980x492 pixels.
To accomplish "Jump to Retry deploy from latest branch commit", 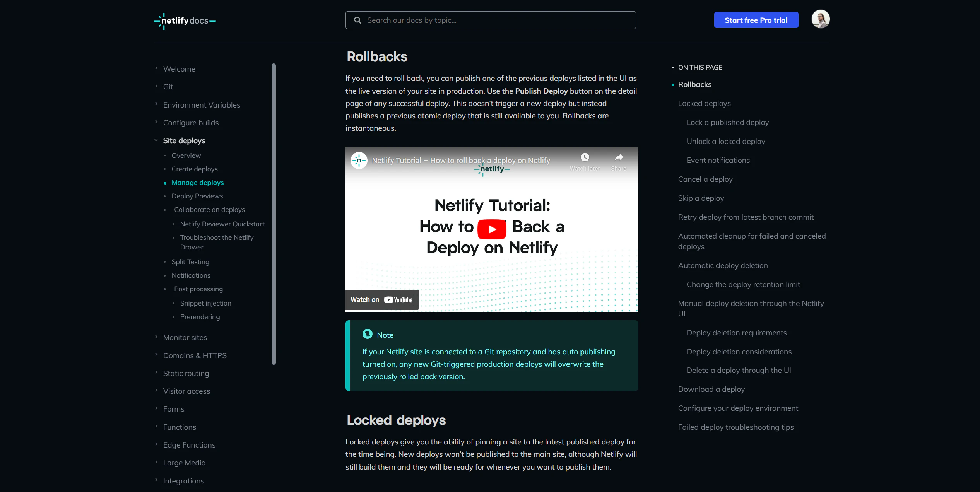I will 746,217.
